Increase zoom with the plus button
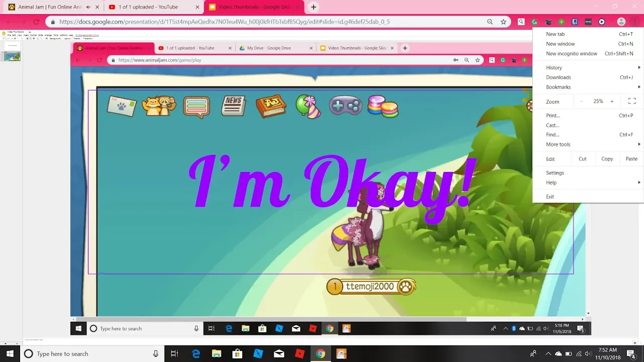The width and height of the screenshot is (644, 362). click(612, 101)
